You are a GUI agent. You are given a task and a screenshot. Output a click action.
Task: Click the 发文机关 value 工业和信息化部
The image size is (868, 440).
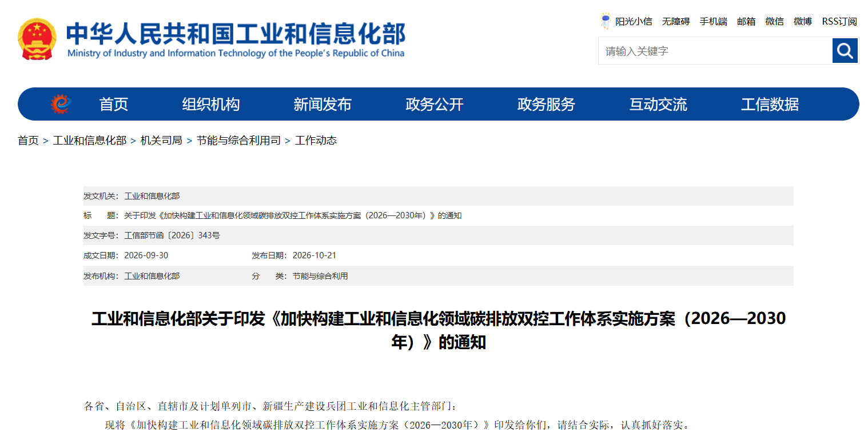point(152,196)
